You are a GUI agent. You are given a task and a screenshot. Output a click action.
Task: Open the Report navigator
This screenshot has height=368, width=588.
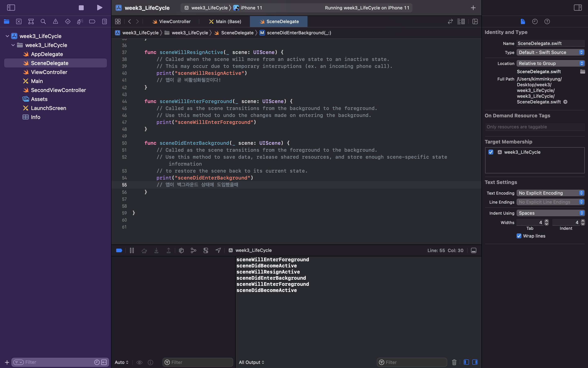point(105,21)
